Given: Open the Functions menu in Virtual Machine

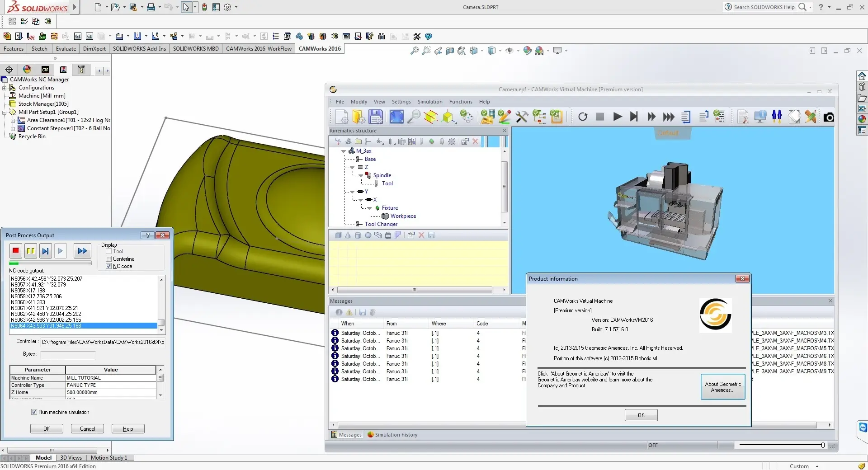Looking at the screenshot, I should point(461,102).
